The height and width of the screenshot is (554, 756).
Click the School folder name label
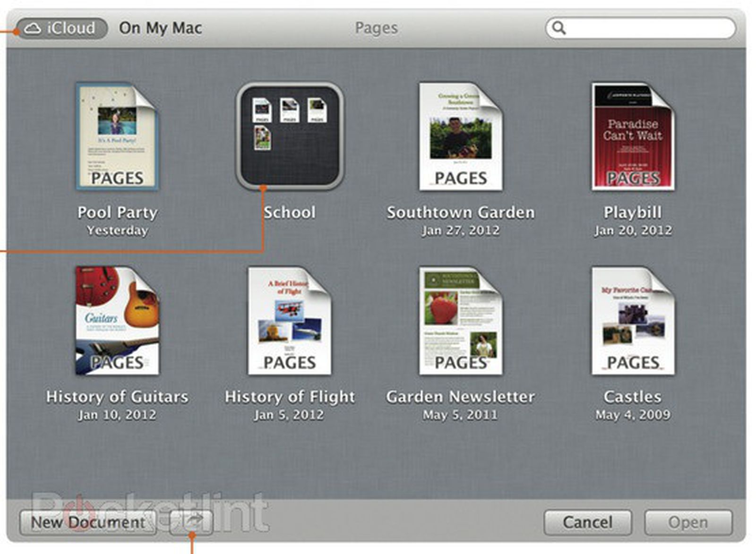pos(290,213)
